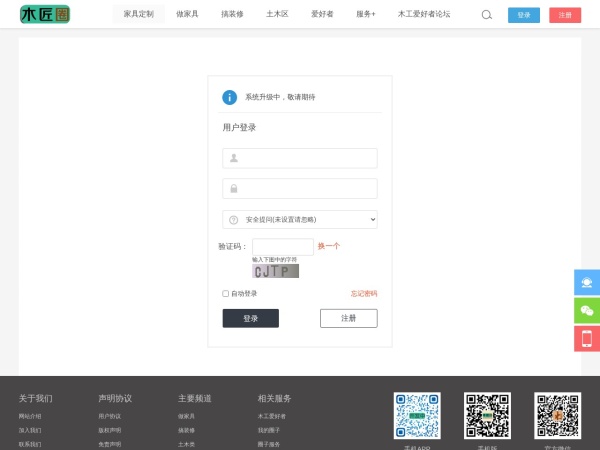
Task: Click the mobile version QR code
Action: tap(487, 416)
